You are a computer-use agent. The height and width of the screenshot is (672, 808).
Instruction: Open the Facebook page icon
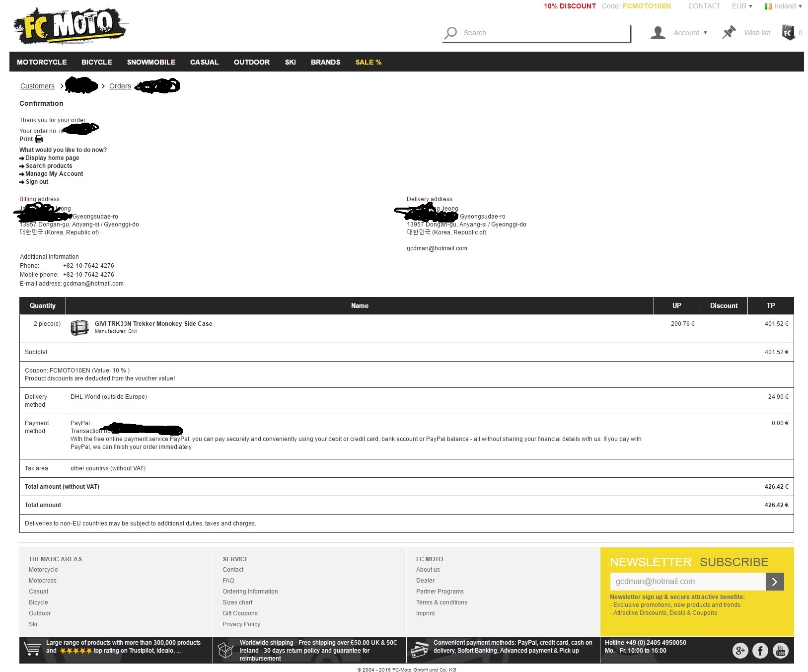(x=760, y=650)
